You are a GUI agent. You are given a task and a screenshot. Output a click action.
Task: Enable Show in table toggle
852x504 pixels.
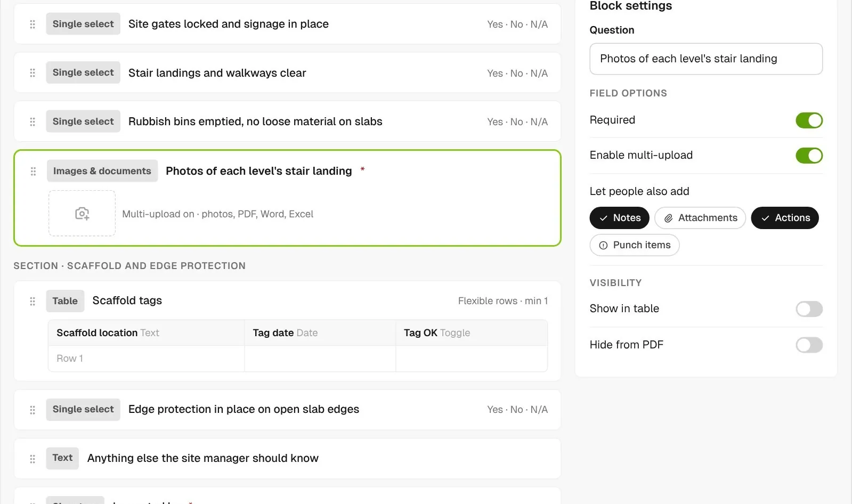click(x=809, y=309)
